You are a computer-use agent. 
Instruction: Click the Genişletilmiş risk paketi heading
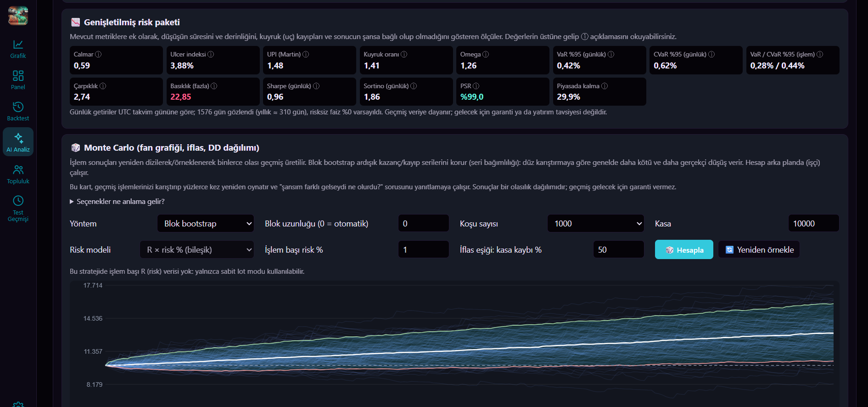(132, 22)
